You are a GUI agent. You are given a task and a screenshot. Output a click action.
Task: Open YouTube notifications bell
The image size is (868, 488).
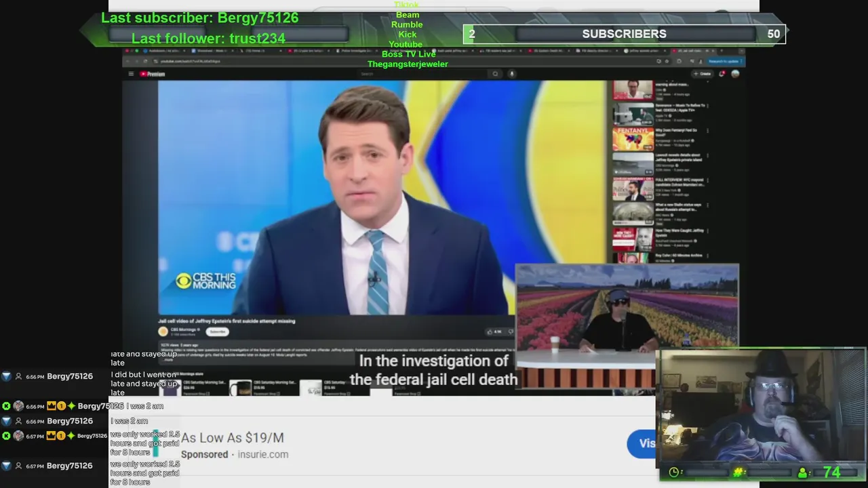click(722, 74)
